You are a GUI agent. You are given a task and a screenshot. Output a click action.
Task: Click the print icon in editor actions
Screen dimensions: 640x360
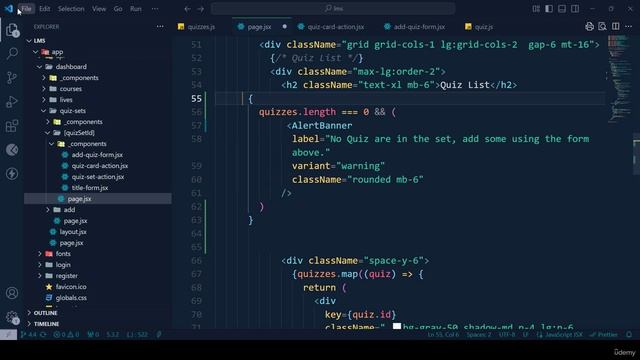click(589, 27)
